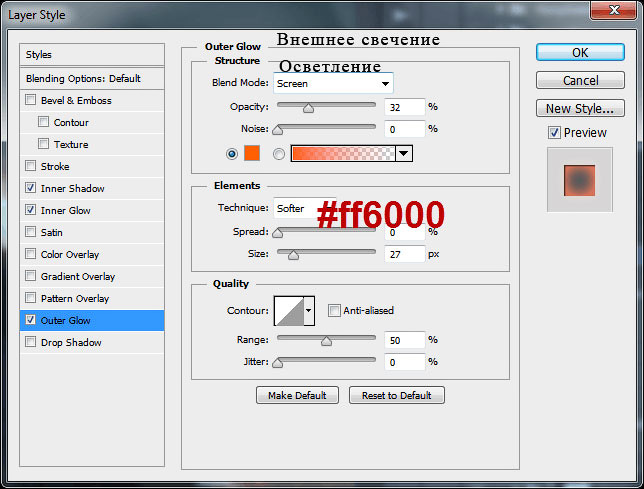Close the Layer Style dialog
This screenshot has width=644, height=489.
[x=614, y=10]
